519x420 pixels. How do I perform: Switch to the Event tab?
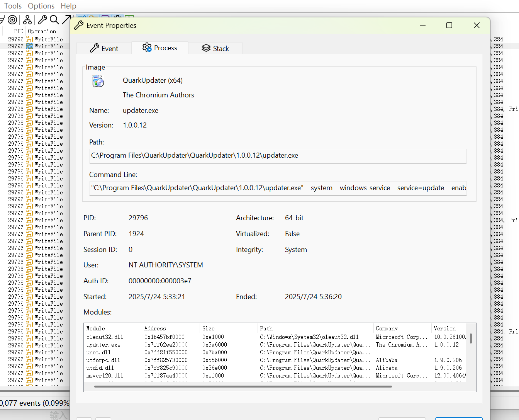coord(104,48)
